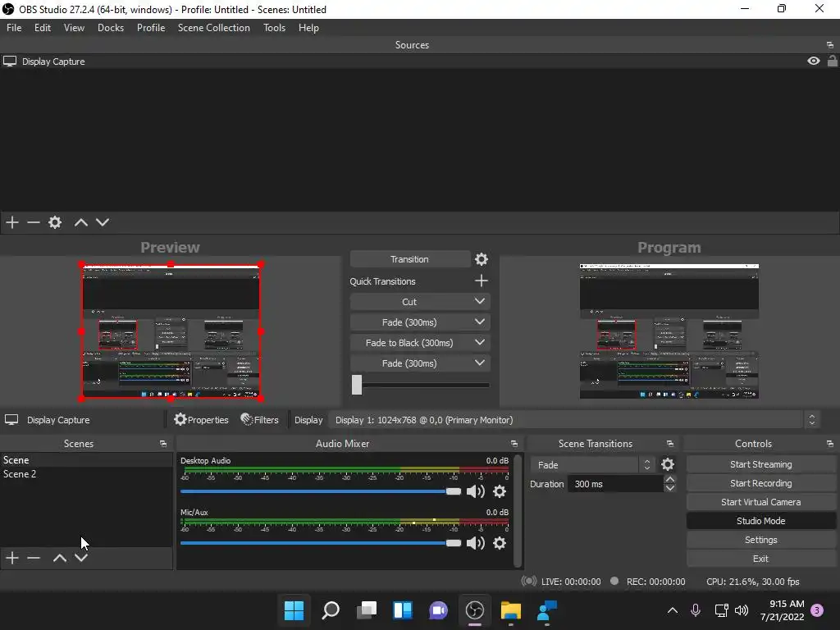Open the Windows Start button on the taskbar
The height and width of the screenshot is (630, 840).
(x=294, y=610)
